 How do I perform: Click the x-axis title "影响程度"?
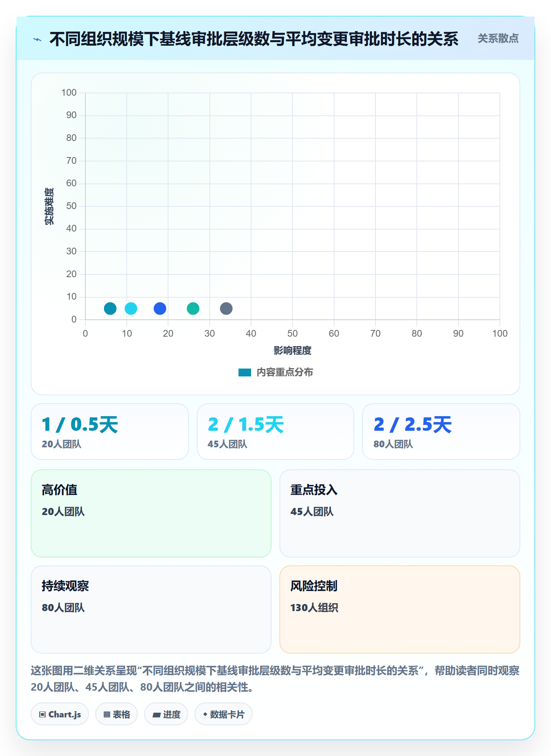point(292,350)
